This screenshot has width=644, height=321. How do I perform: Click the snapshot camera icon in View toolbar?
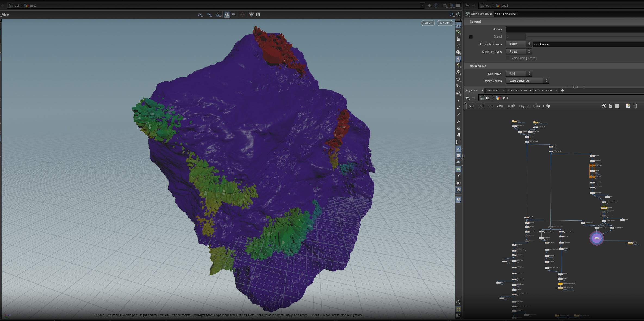tap(251, 14)
